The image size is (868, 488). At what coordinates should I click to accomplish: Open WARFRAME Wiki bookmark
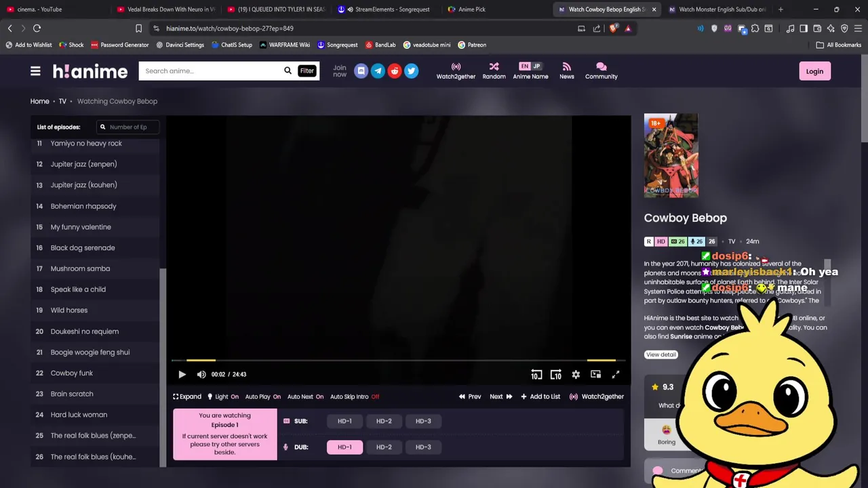284,45
